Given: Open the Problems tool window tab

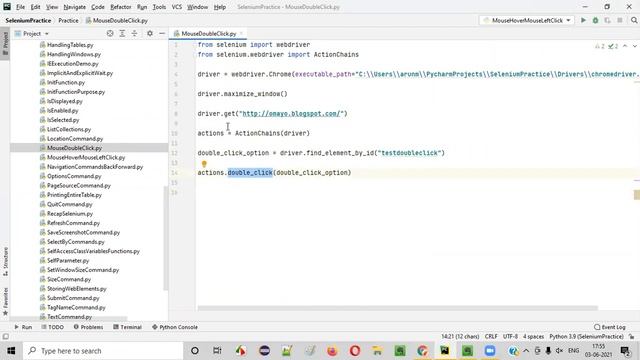Looking at the screenshot, I should pos(88,327).
